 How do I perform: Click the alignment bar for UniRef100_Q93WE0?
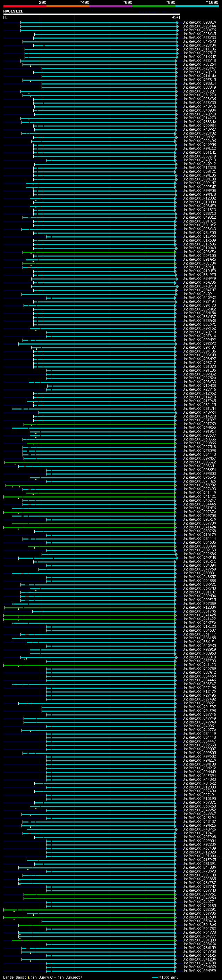[x=99, y=23]
